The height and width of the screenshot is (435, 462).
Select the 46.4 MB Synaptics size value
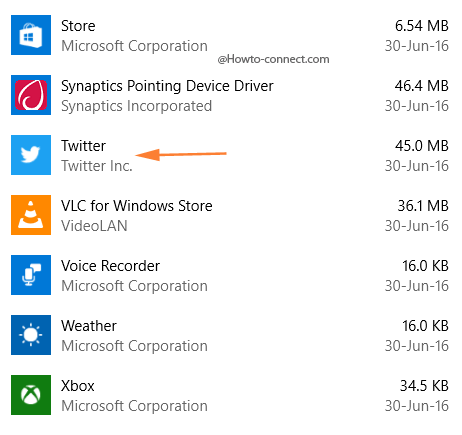[x=422, y=86]
